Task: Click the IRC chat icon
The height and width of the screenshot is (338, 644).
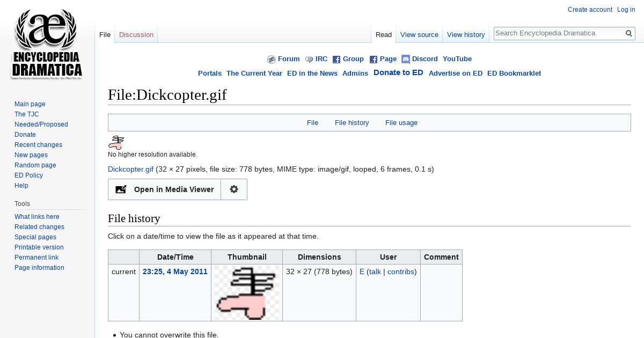Action: pos(309,60)
